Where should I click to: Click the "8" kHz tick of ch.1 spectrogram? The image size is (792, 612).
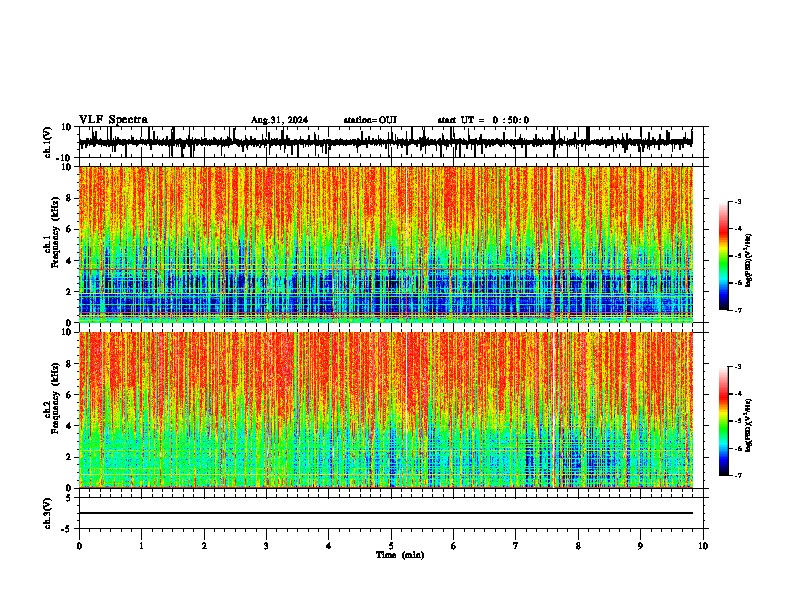pyautogui.click(x=70, y=198)
